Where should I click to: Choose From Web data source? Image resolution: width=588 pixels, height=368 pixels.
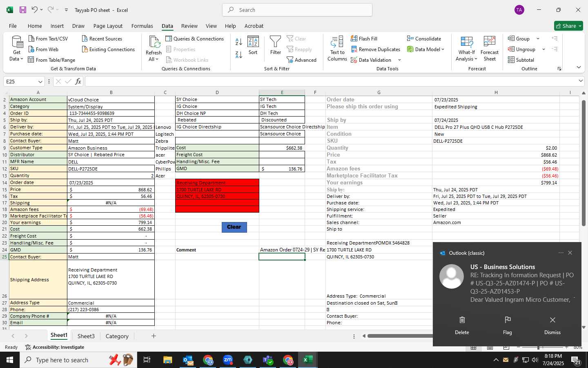(43, 49)
